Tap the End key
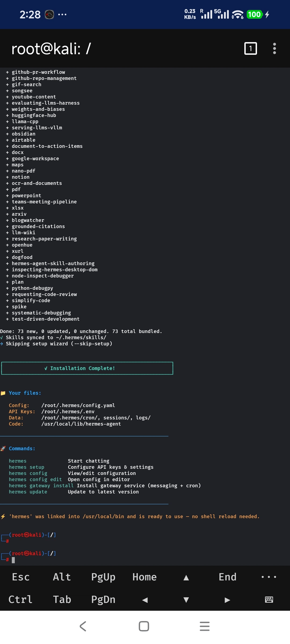This screenshot has height=644, width=290. click(227, 577)
